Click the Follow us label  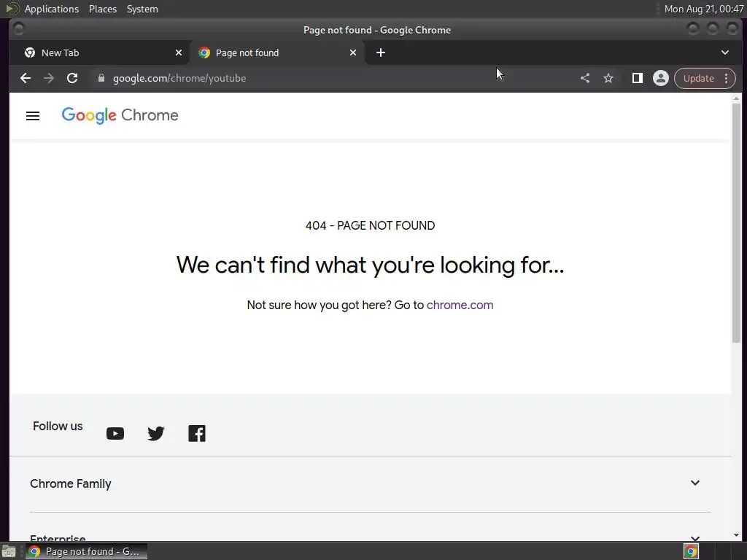tap(58, 426)
